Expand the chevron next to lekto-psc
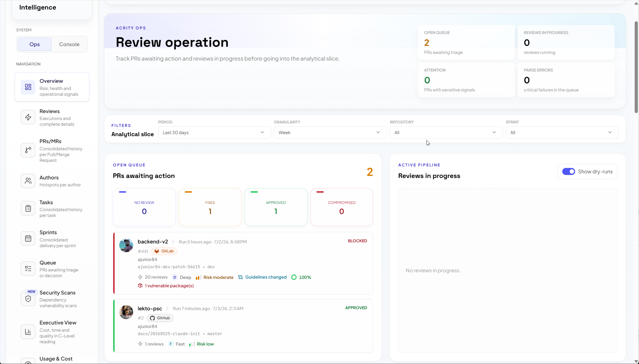Viewport: 639px width, 364px height. coord(167,309)
